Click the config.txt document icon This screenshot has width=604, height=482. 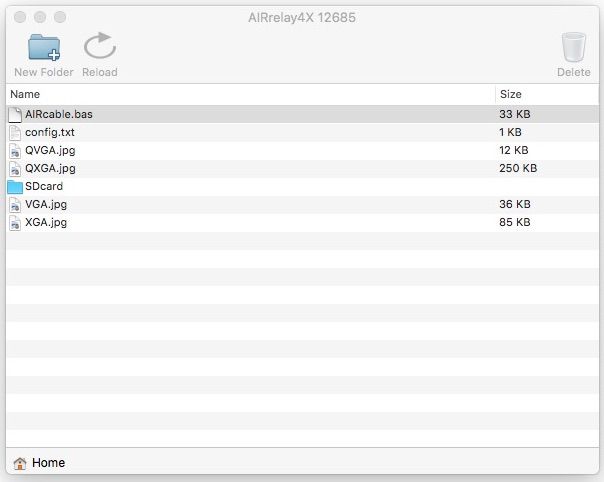click(15, 133)
